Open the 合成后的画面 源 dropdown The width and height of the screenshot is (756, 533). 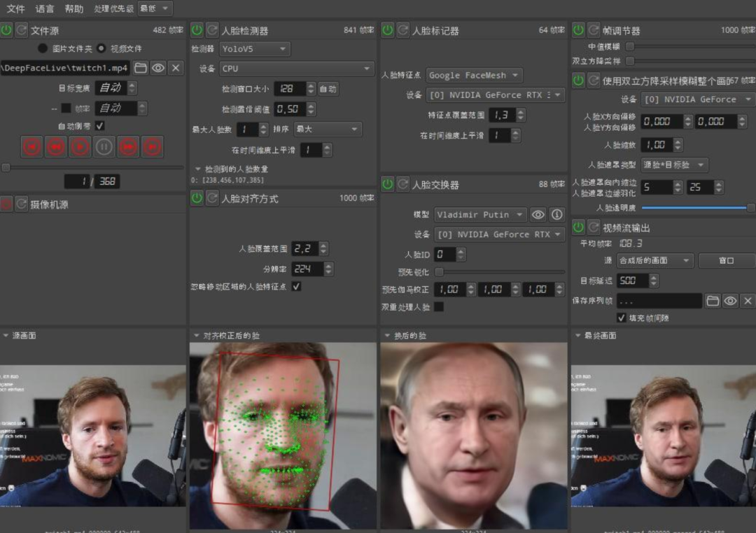click(654, 260)
